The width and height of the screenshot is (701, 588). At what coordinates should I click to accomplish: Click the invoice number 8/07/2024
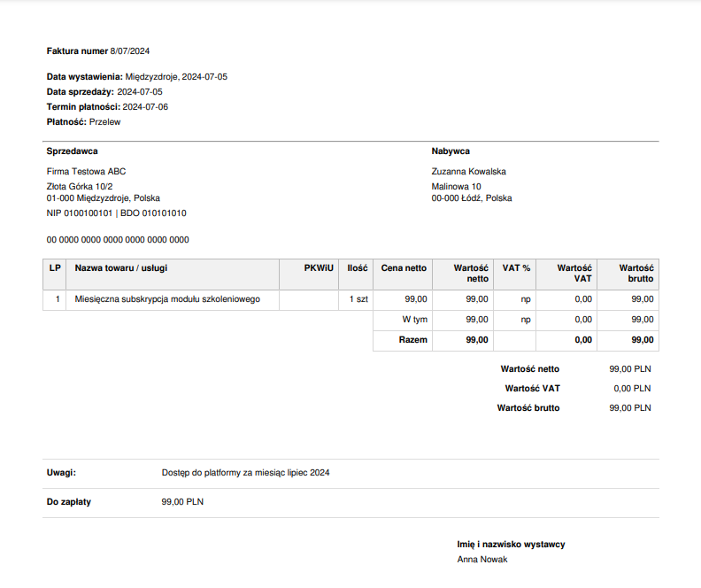click(x=129, y=51)
